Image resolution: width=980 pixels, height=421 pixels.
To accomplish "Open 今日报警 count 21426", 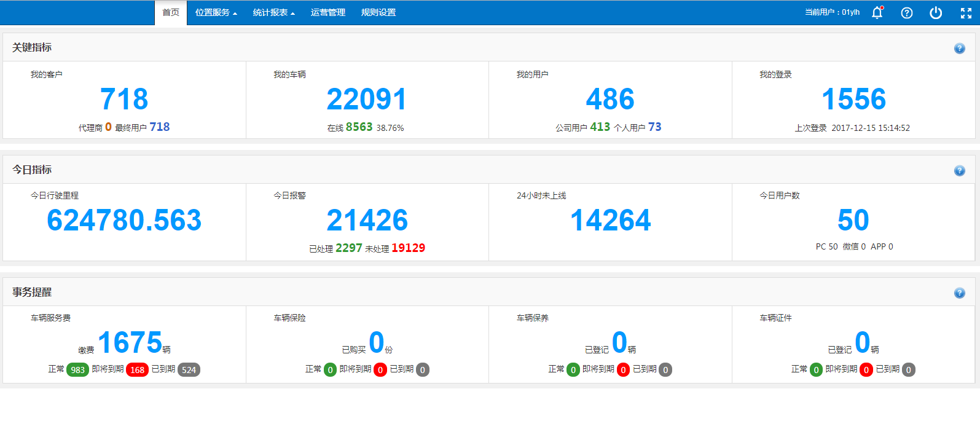I will tap(367, 220).
